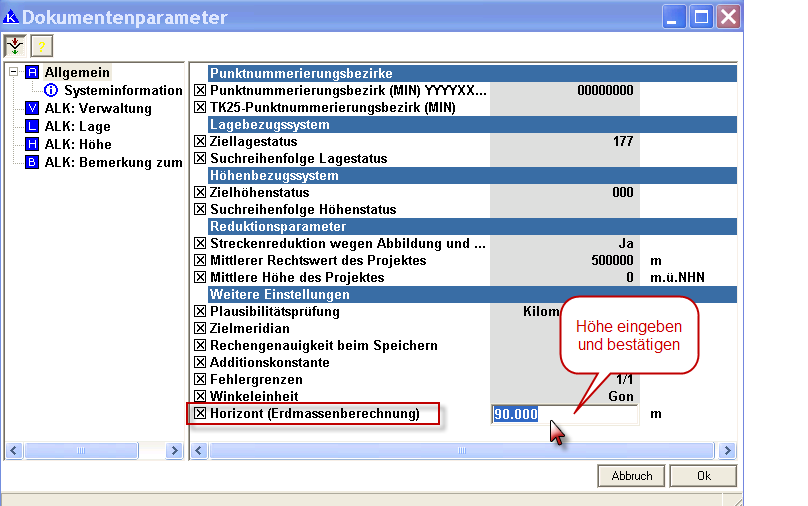Image resolution: width=808 pixels, height=506 pixels.
Task: Collapse the Allgemein tree node
Action: [x=13, y=73]
